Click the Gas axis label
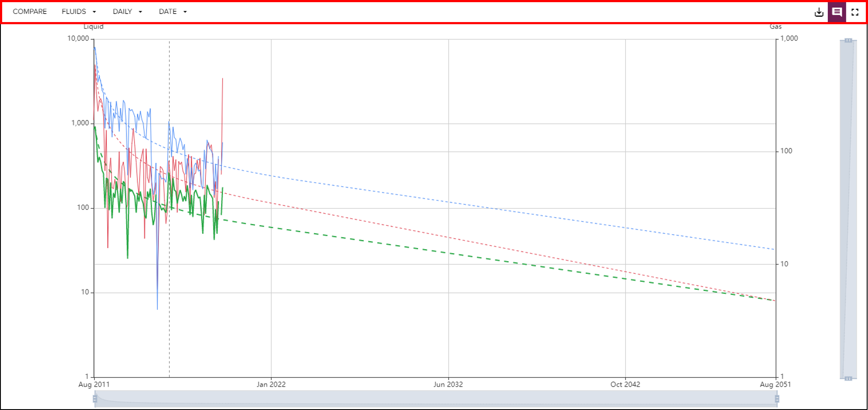Viewport: 868px width, 410px height. point(775,26)
